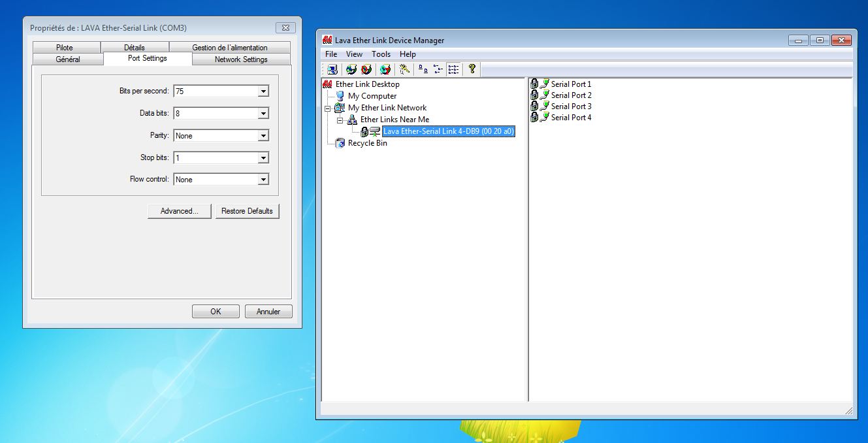Open the Bits per second dropdown
This screenshot has width=868, height=443.
point(263,91)
